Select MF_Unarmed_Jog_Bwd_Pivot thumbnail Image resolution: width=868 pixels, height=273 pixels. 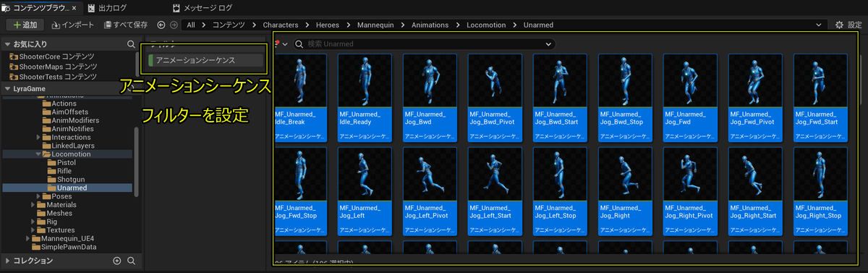(495, 97)
